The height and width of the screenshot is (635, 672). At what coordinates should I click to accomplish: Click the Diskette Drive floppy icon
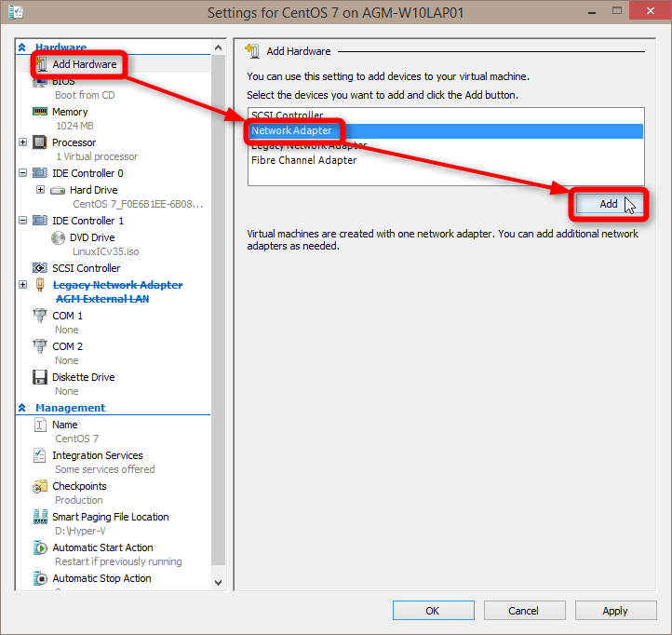[40, 377]
